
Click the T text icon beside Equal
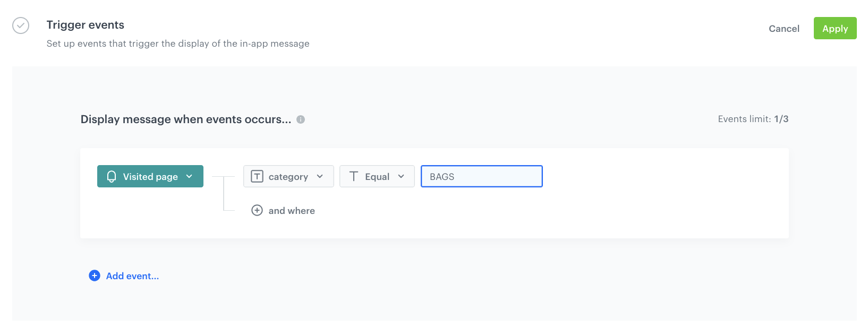[x=354, y=177]
